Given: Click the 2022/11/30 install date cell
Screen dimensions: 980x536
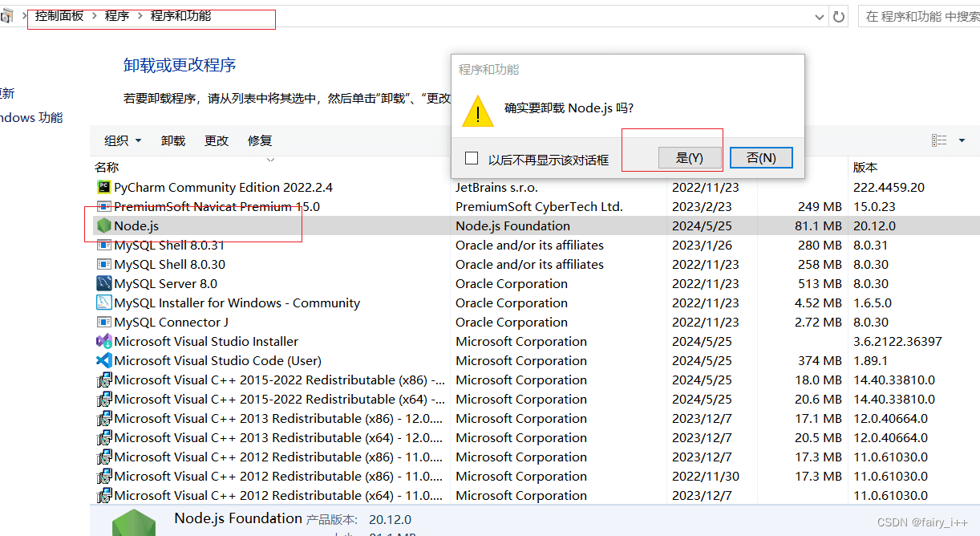Looking at the screenshot, I should click(706, 476).
